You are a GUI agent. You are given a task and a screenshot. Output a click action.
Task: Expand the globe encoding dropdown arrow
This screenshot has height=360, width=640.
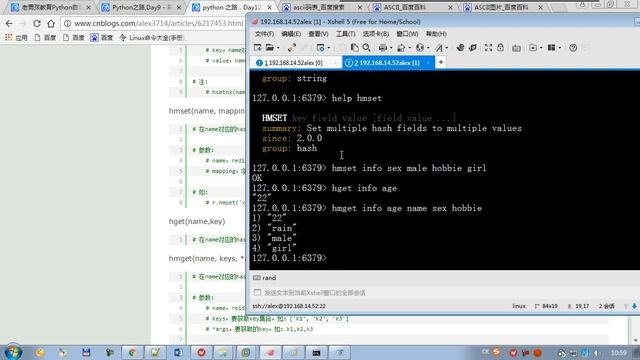coord(428,48)
